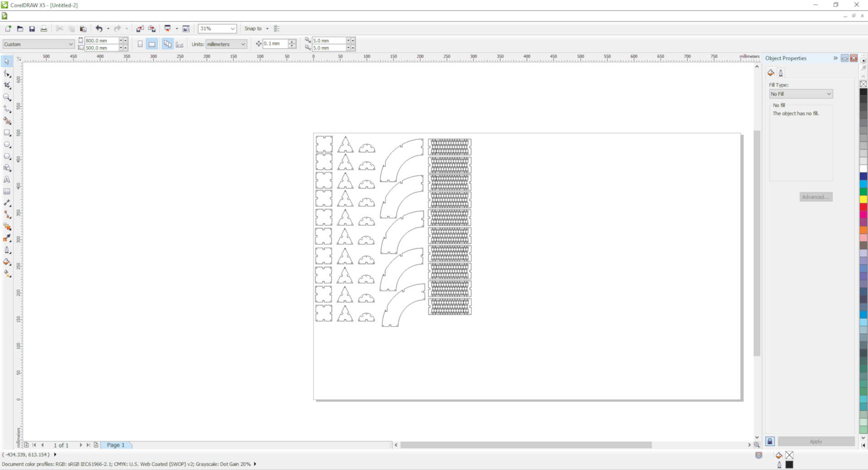868x470 pixels.
Task: Pick the yellow swatch in the palette
Action: 863,199
